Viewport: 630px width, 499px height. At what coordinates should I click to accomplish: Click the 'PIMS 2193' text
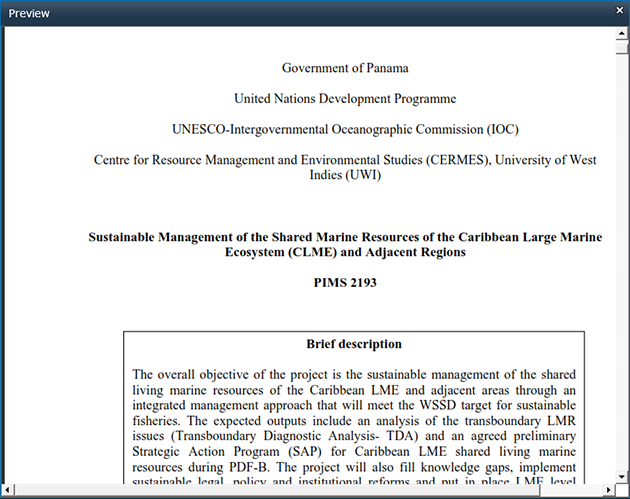coord(345,282)
